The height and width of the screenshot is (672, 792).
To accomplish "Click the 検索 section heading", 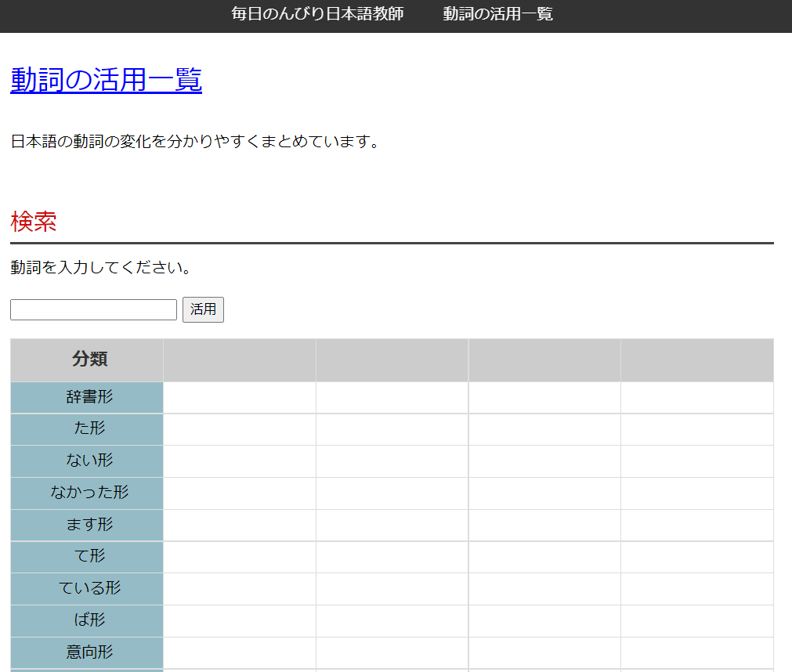I will click(x=34, y=222).
